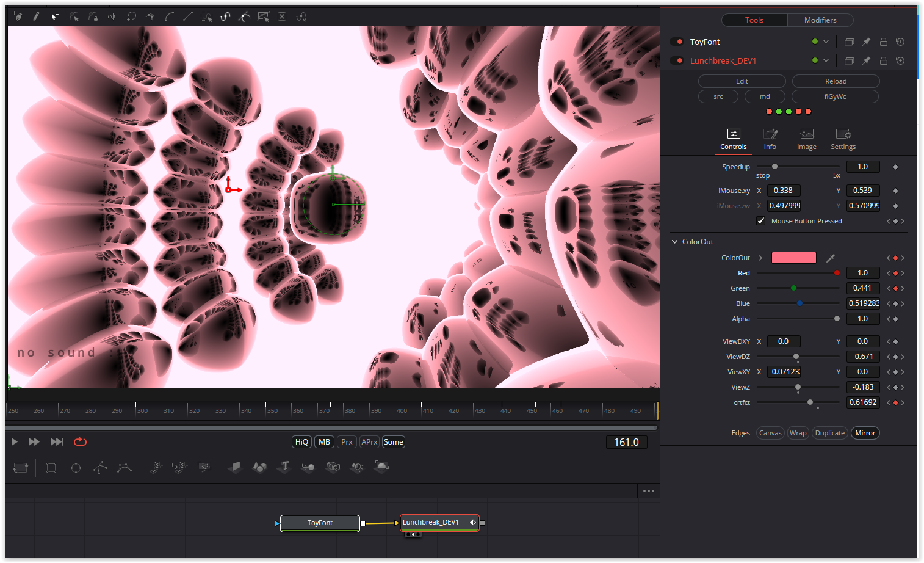Viewport: 924px width, 563px height.
Task: Click the pink ColorOut color swatch
Action: (x=794, y=258)
